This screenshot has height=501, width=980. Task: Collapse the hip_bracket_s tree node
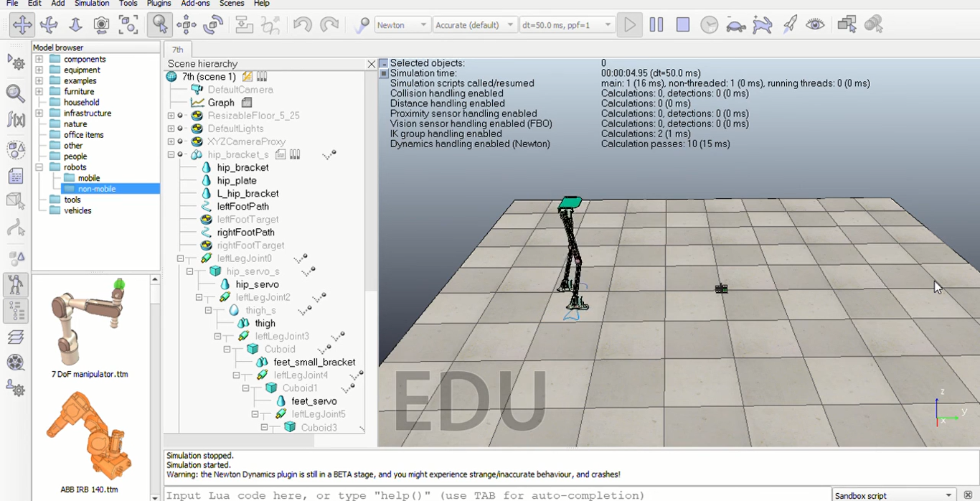click(171, 154)
